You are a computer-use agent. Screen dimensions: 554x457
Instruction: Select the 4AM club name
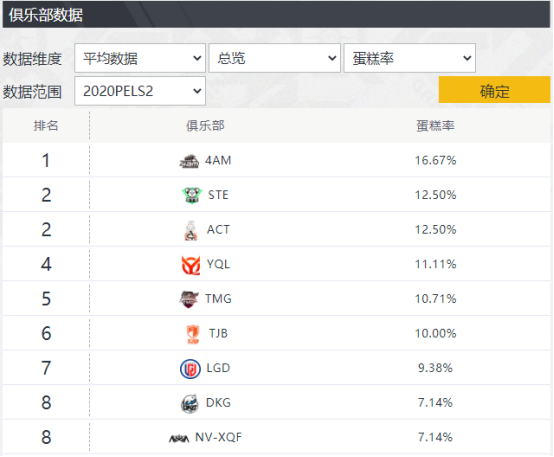(218, 161)
